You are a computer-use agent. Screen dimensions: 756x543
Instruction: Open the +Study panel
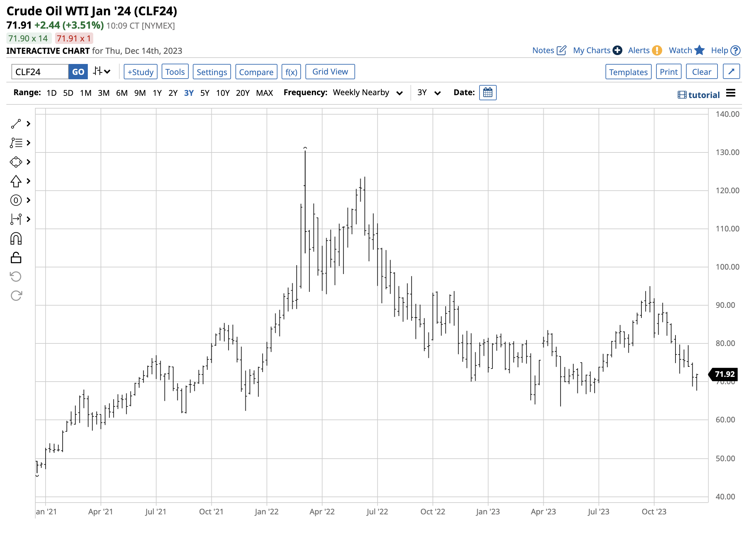tap(140, 71)
